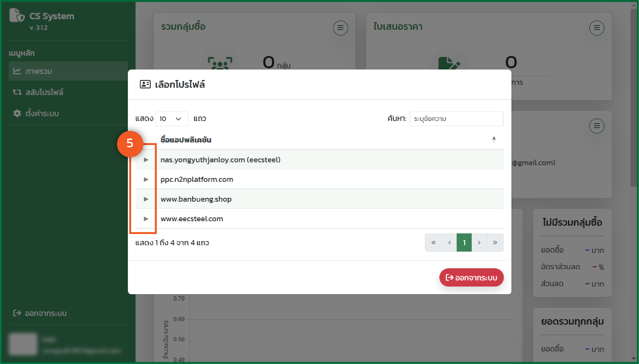Go to the next page arrow
Viewport: 639px width, 364px height.
click(479, 243)
